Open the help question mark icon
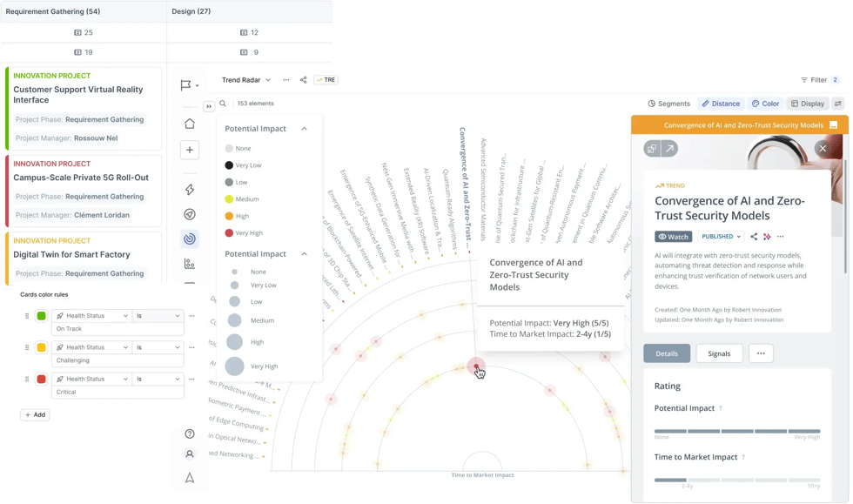The width and height of the screenshot is (853, 504). 189,433
